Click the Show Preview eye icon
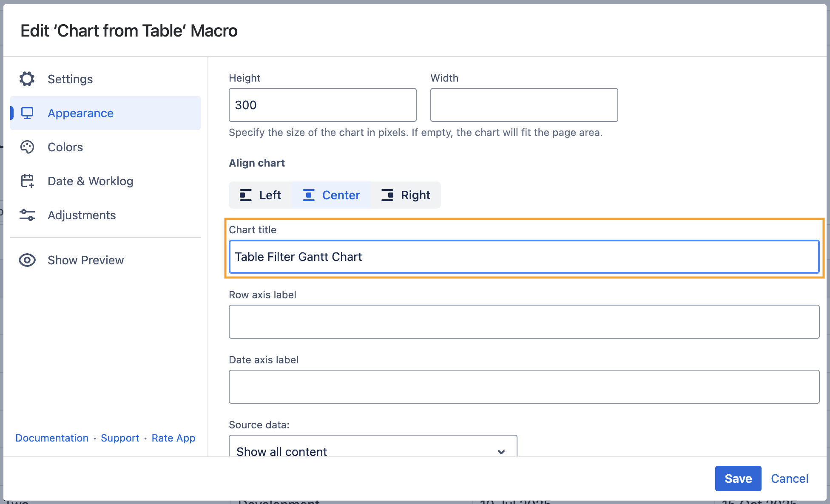Screen dimensions: 830x504 (27, 260)
